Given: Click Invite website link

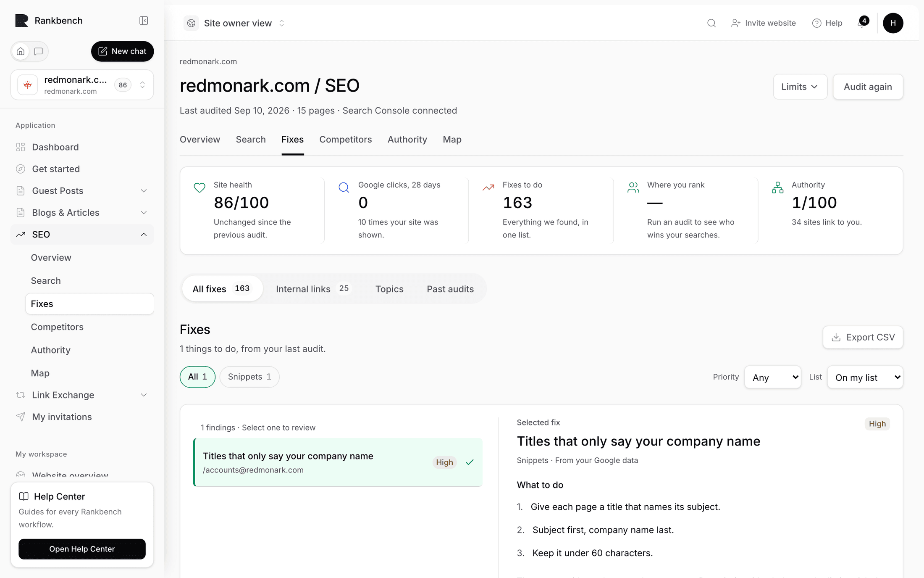Looking at the screenshot, I should pos(763,23).
